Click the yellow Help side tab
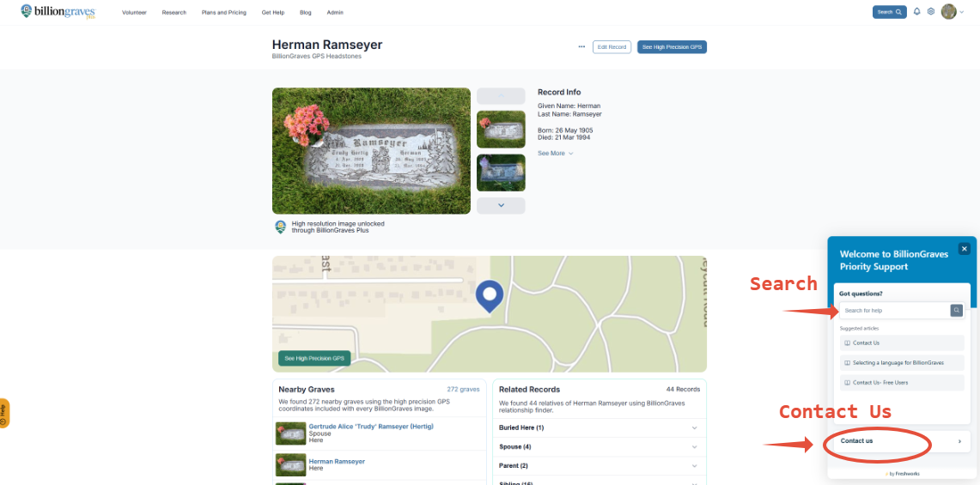 (x=4, y=413)
